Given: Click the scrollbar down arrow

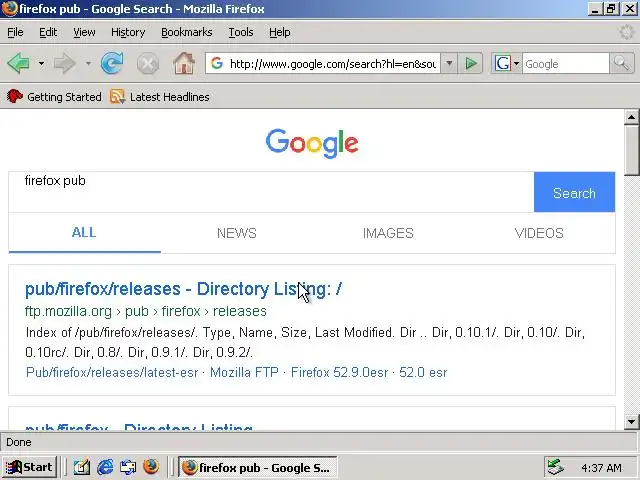Looking at the screenshot, I should coord(631,421).
